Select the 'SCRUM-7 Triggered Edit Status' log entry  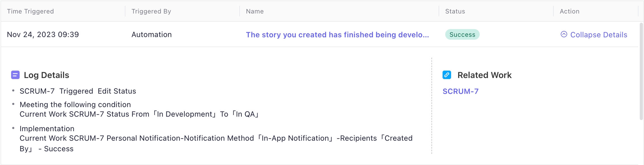coord(78,91)
